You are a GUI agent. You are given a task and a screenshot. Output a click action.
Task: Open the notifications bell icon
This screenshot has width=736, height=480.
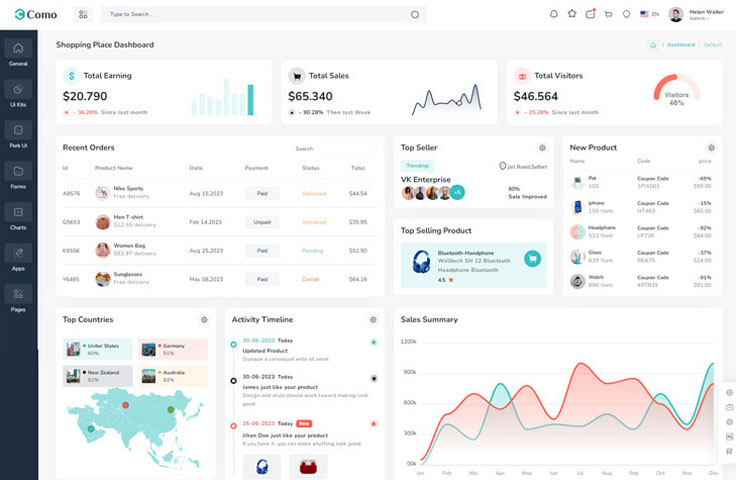click(554, 14)
